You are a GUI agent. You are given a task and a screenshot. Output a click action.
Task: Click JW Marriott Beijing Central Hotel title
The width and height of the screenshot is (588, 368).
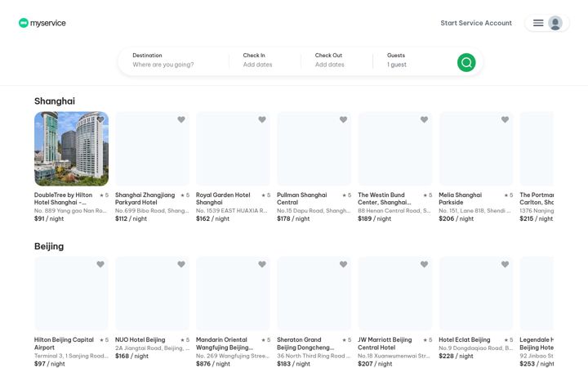[385, 343]
